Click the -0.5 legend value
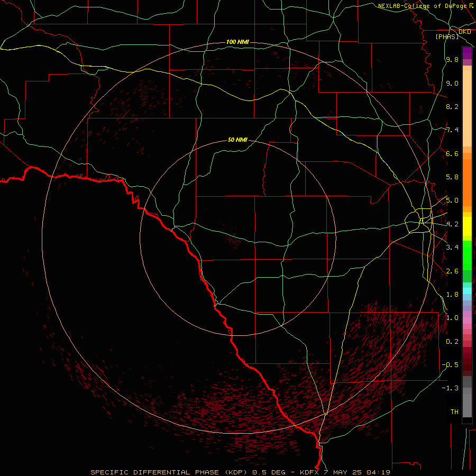Screen dimensions: 476x476 click(450, 365)
